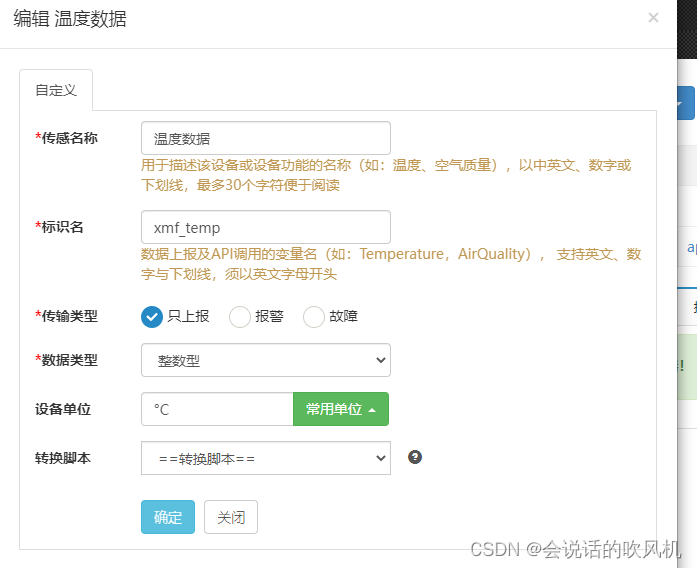
Task: Click the 确定 confirm button
Action: pyautogui.click(x=168, y=517)
